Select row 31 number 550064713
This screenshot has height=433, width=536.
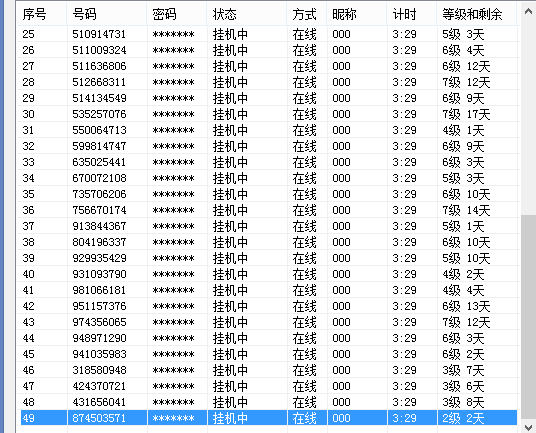269,130
